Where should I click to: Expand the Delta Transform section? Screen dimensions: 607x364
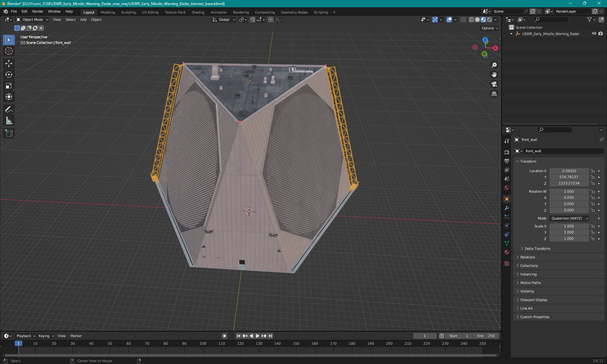click(537, 249)
